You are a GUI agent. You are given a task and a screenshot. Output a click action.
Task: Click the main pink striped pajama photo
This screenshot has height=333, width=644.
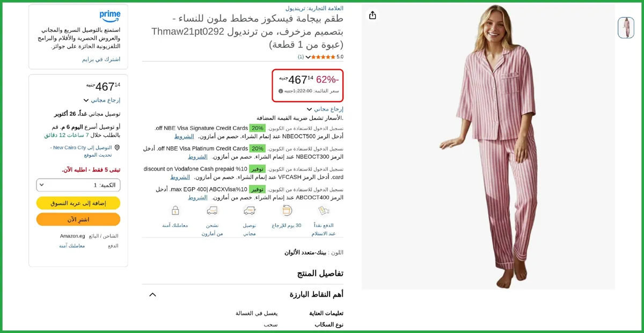pos(488,147)
